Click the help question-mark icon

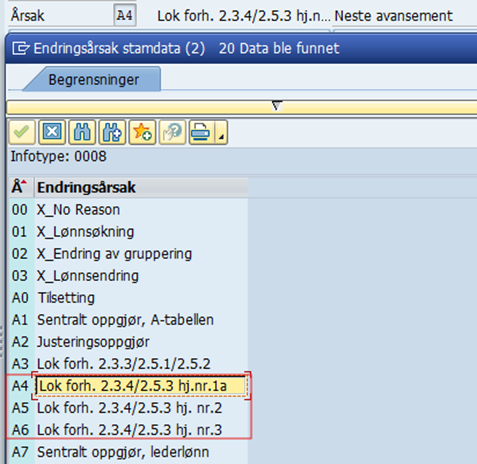172,132
